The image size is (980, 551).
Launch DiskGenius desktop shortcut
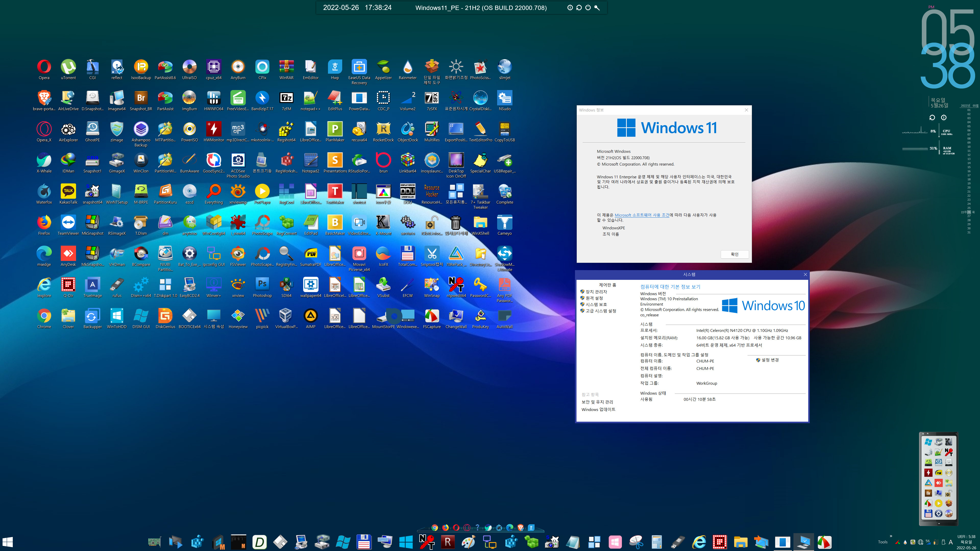(x=165, y=319)
